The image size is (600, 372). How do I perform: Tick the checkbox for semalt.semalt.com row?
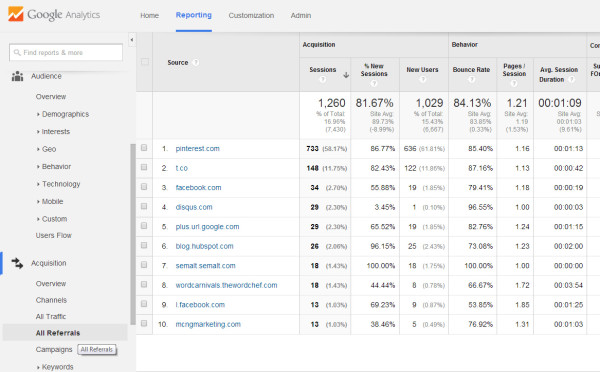pyautogui.click(x=144, y=265)
